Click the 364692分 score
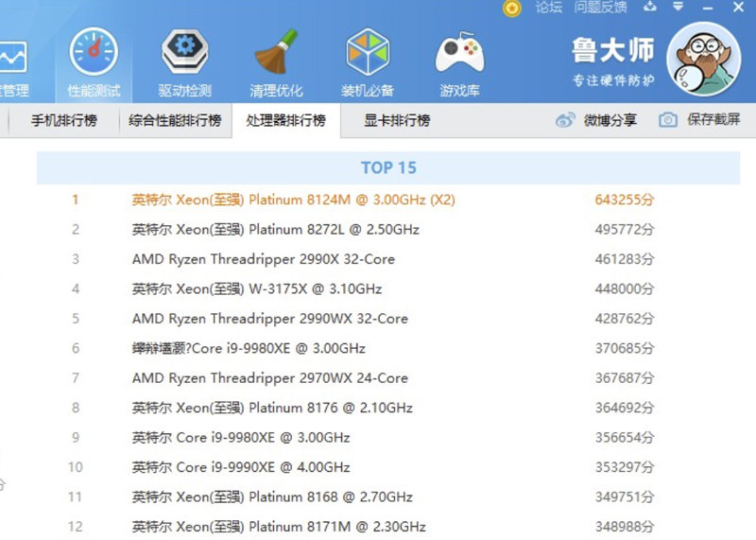The image size is (756, 540). pyautogui.click(x=625, y=408)
